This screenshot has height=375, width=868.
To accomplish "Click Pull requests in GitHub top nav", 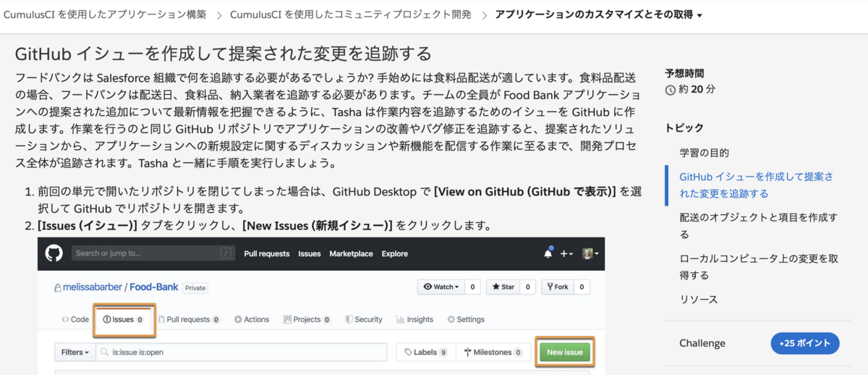I will (267, 254).
